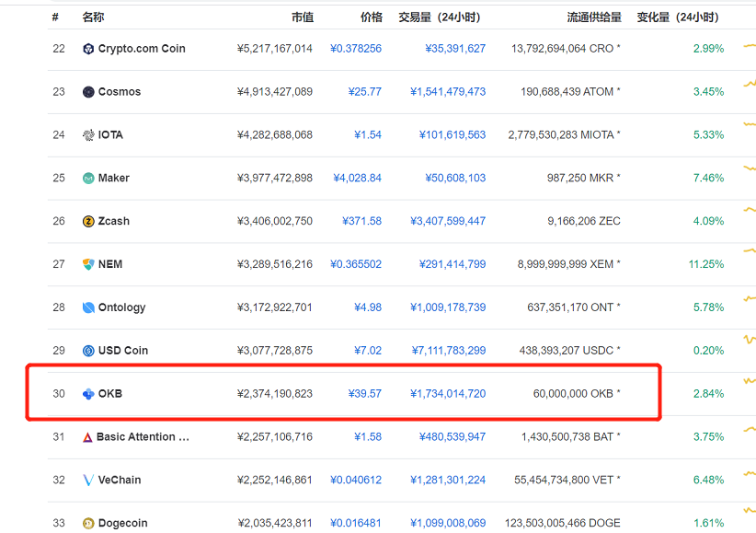Viewport: 756px width, 533px height.
Task: Click the Basic Attention Token icon
Action: click(87, 437)
